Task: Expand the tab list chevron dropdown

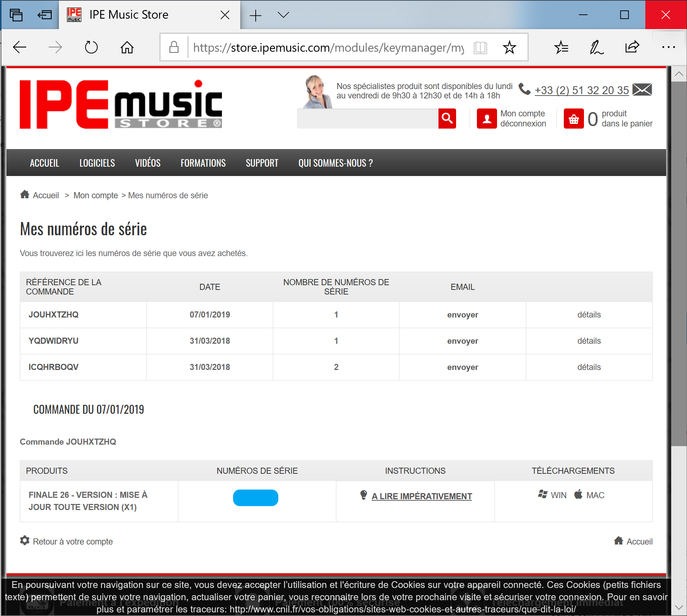Action: [x=283, y=15]
